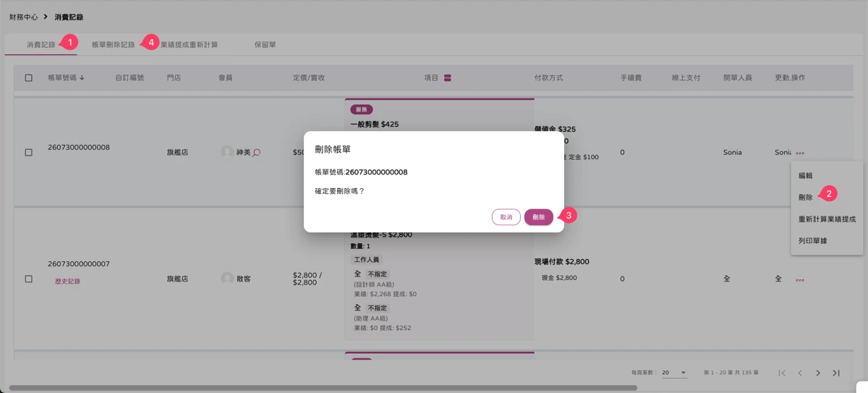The width and height of the screenshot is (868, 393).
Task: Click the avatar icon of 紳美
Action: pyautogui.click(x=227, y=153)
